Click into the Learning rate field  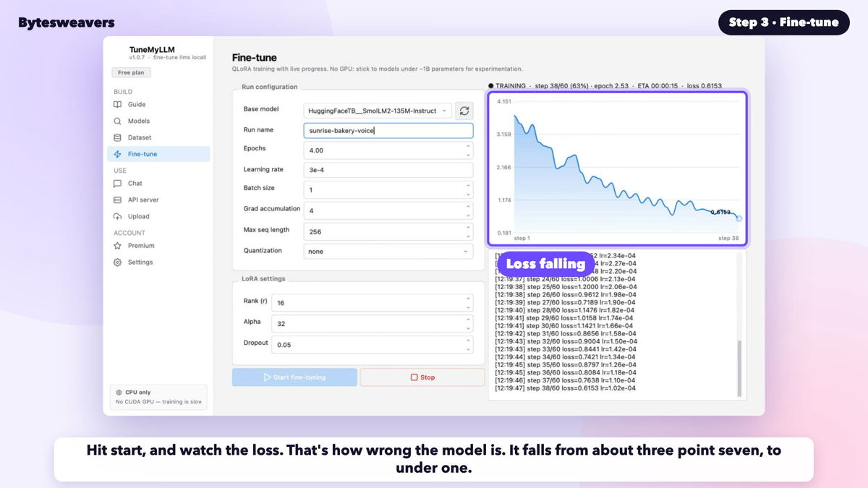[x=388, y=170]
